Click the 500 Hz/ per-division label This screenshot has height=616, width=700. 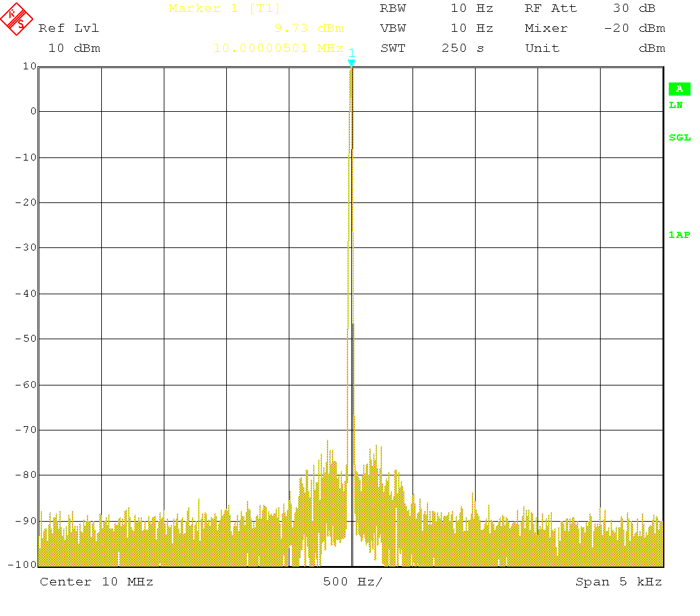coord(352,582)
